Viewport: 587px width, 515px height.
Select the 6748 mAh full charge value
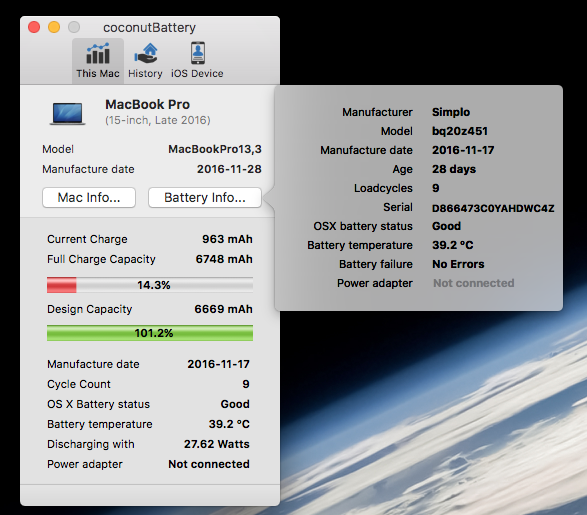click(x=224, y=259)
